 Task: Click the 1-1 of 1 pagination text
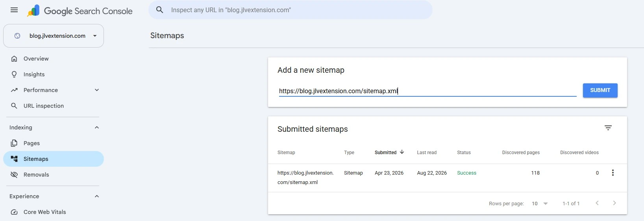click(571, 204)
